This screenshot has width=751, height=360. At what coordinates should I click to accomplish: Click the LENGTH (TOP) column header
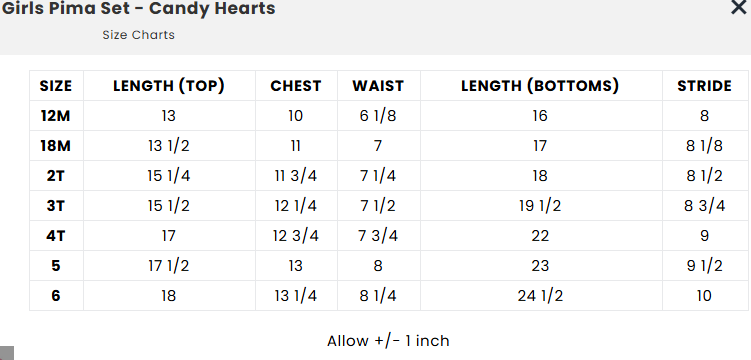(169, 86)
